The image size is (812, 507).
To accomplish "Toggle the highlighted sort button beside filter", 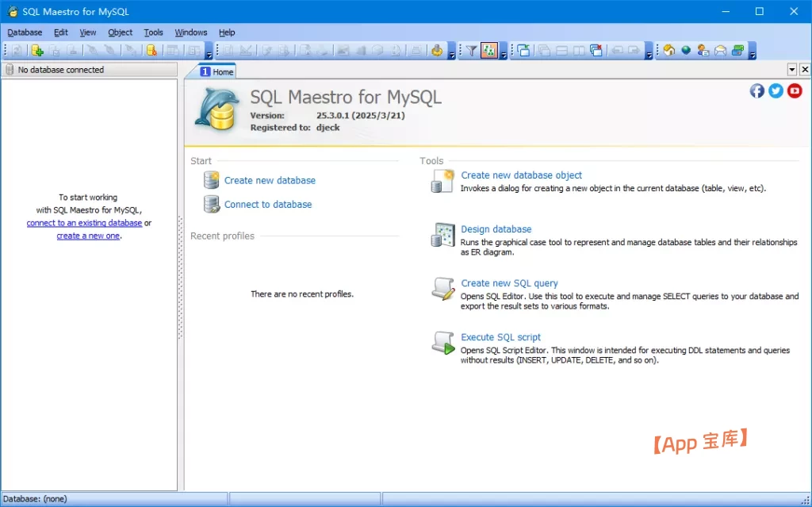I will (x=489, y=51).
